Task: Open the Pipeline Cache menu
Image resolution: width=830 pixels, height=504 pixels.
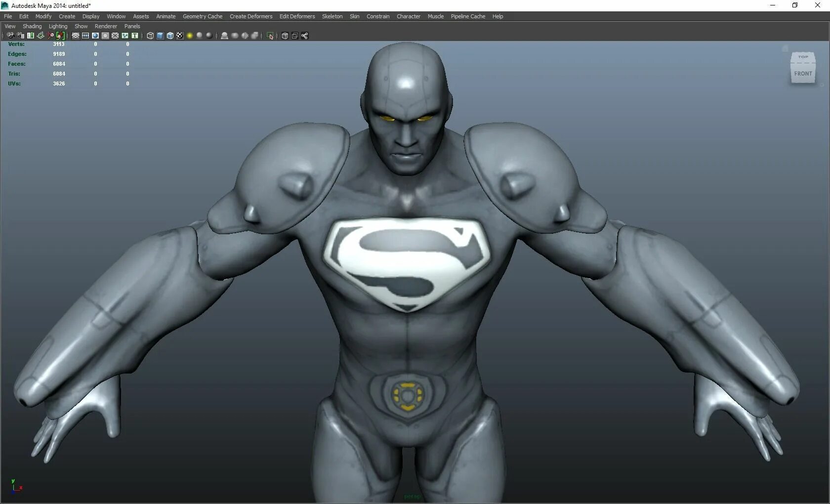Action: 468,16
